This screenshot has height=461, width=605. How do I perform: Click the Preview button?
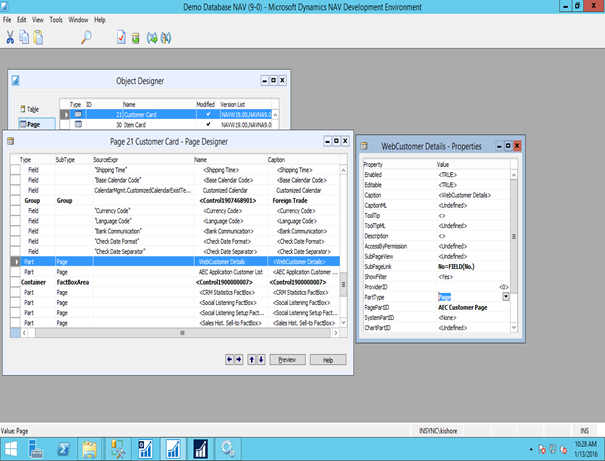[x=287, y=360]
